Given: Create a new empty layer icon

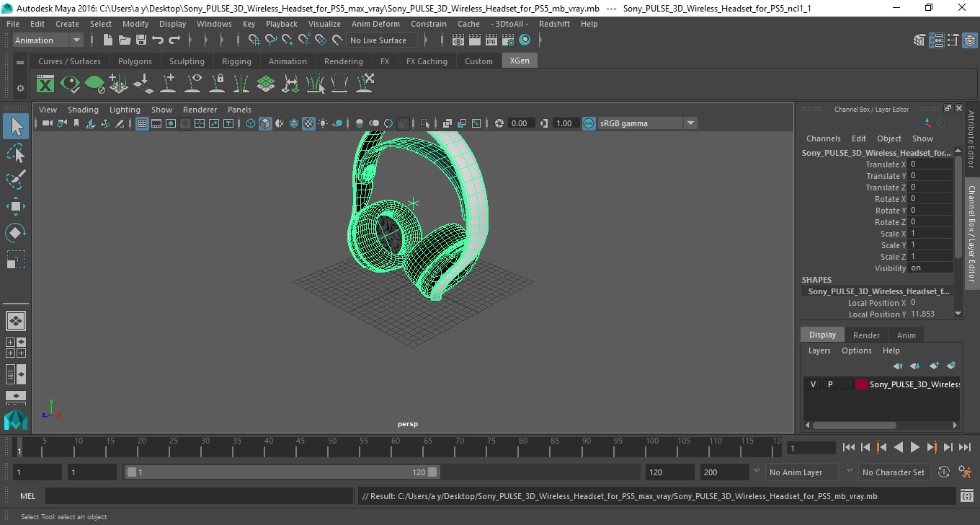Looking at the screenshot, I should [934, 366].
